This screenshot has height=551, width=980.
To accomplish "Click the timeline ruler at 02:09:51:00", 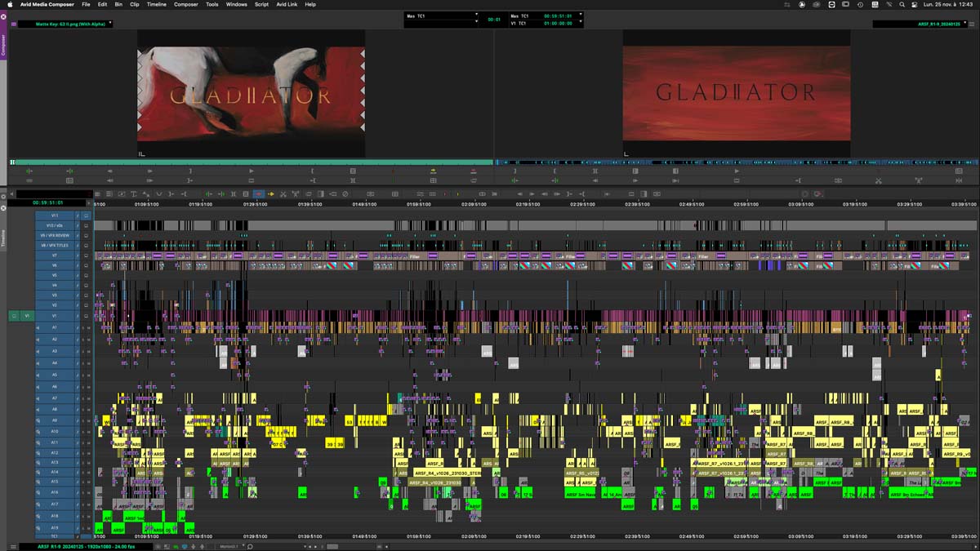I will pyautogui.click(x=474, y=205).
